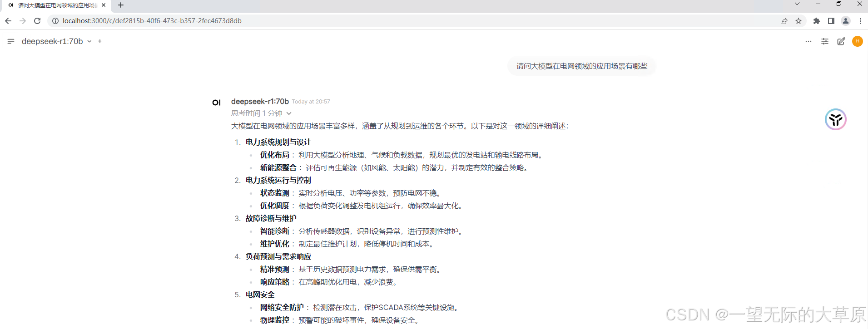This screenshot has width=868, height=329.
Task: Click the user message bubble about 电网领域
Action: tap(582, 66)
